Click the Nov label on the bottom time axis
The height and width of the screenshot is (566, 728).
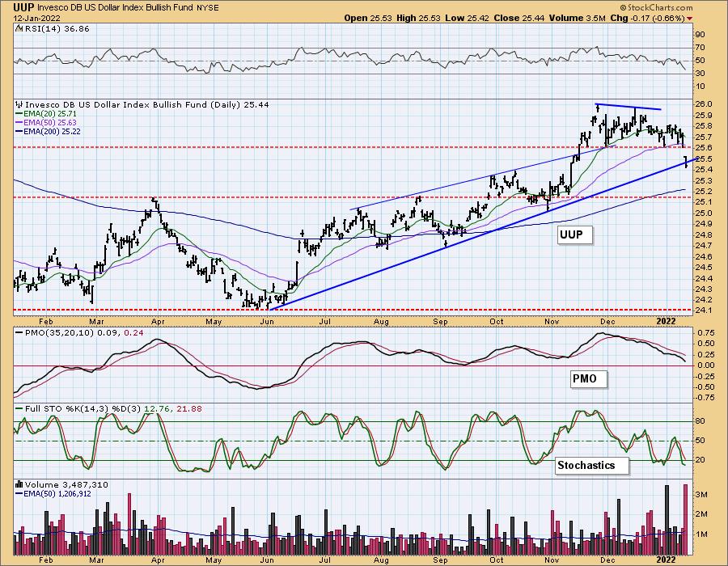[552, 560]
